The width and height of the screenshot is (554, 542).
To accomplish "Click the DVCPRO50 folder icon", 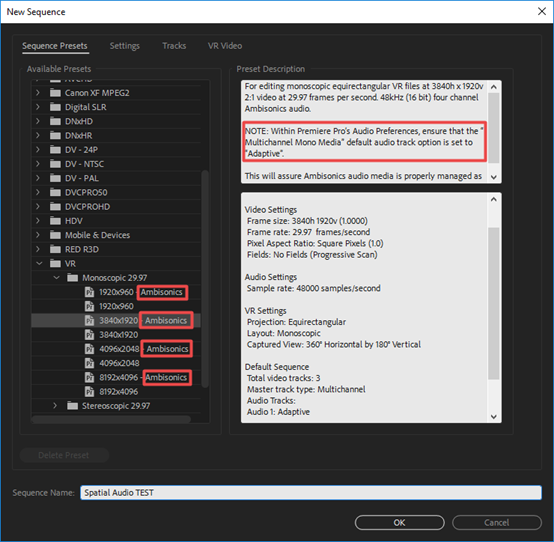I will pos(55,192).
